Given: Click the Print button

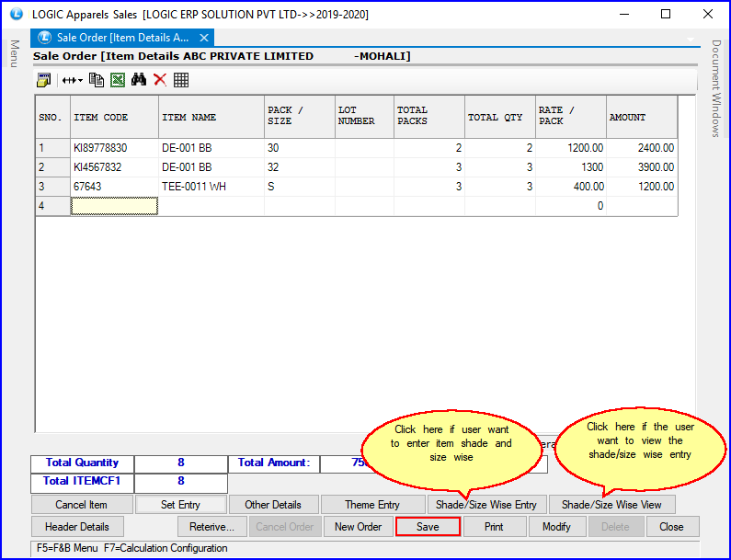Looking at the screenshot, I should pos(494,526).
